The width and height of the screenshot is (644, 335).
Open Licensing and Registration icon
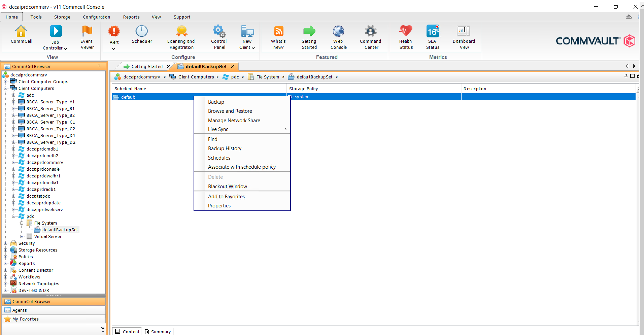click(181, 31)
